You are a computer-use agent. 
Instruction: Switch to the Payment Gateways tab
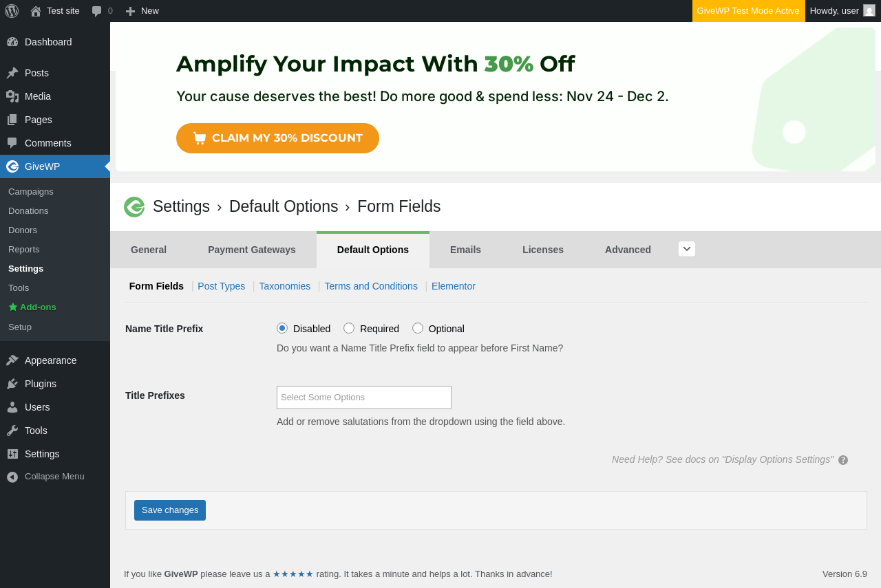tap(252, 250)
